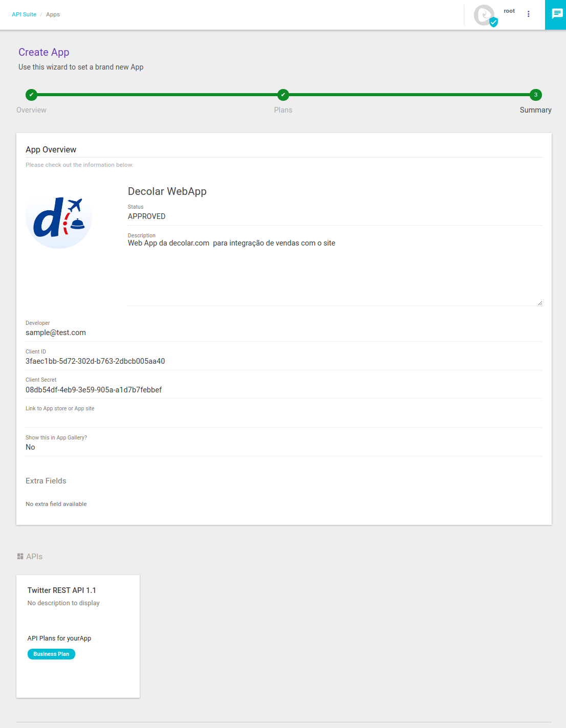Image resolution: width=566 pixels, height=728 pixels.
Task: Click the Overview step checkmark circle
Action: tap(31, 95)
